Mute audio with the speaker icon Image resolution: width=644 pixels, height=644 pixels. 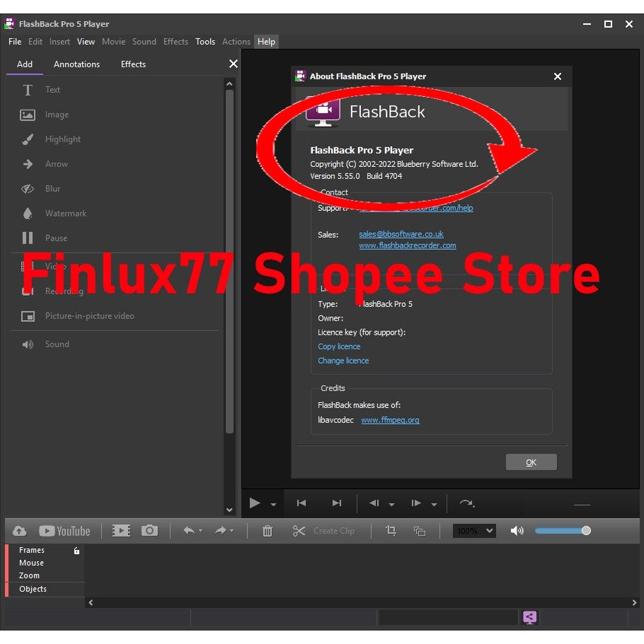[517, 531]
